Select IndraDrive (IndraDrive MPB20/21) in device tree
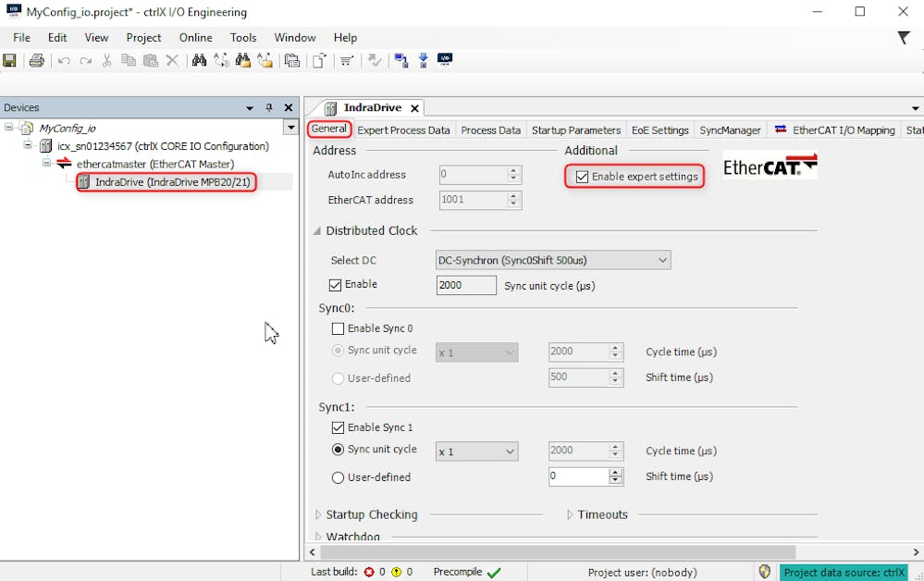 pos(173,182)
